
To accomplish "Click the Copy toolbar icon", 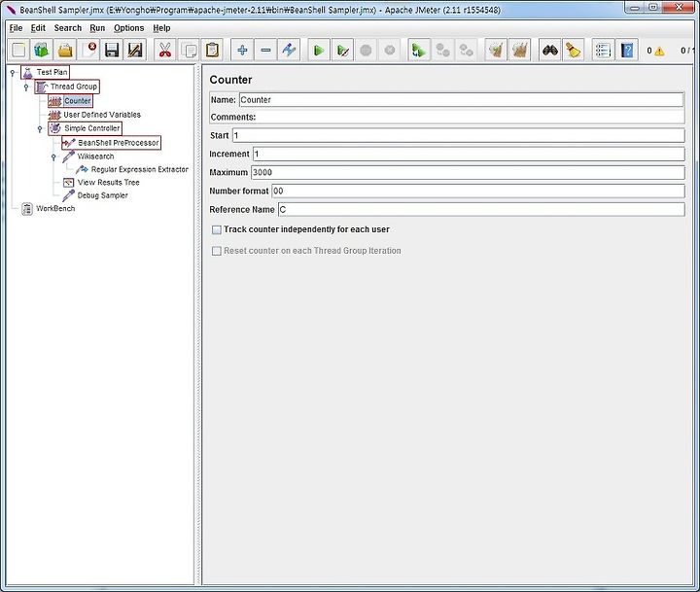I will (x=189, y=50).
